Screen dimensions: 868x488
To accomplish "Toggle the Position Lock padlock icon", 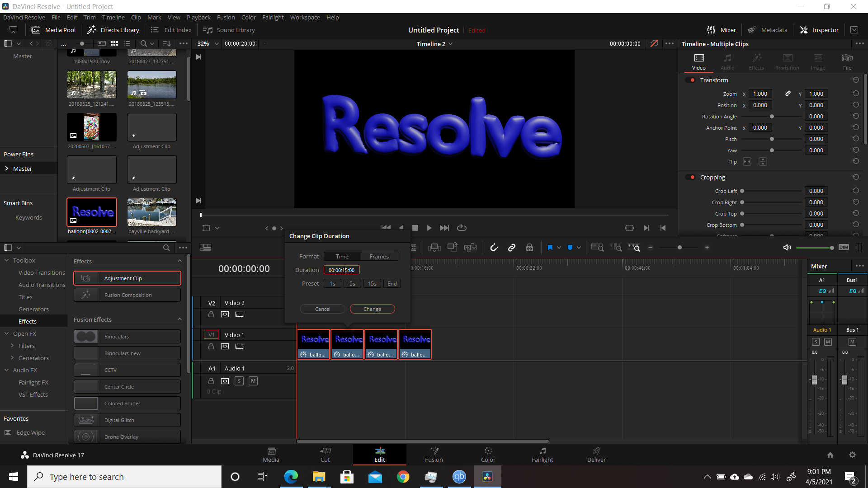I will point(529,248).
